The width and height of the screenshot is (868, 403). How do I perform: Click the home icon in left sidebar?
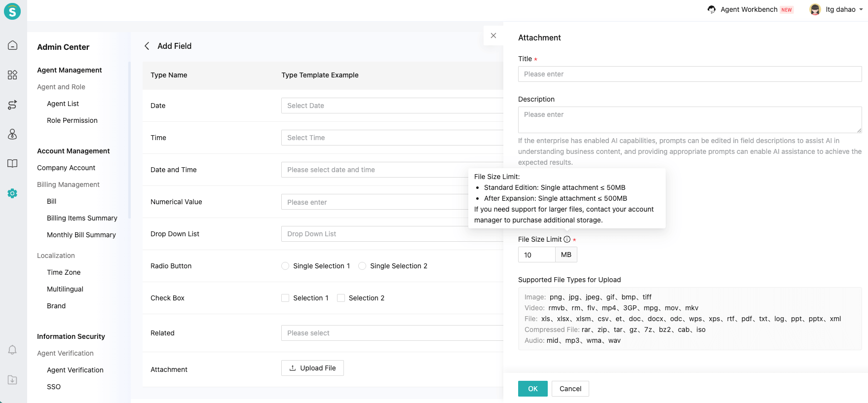click(12, 45)
